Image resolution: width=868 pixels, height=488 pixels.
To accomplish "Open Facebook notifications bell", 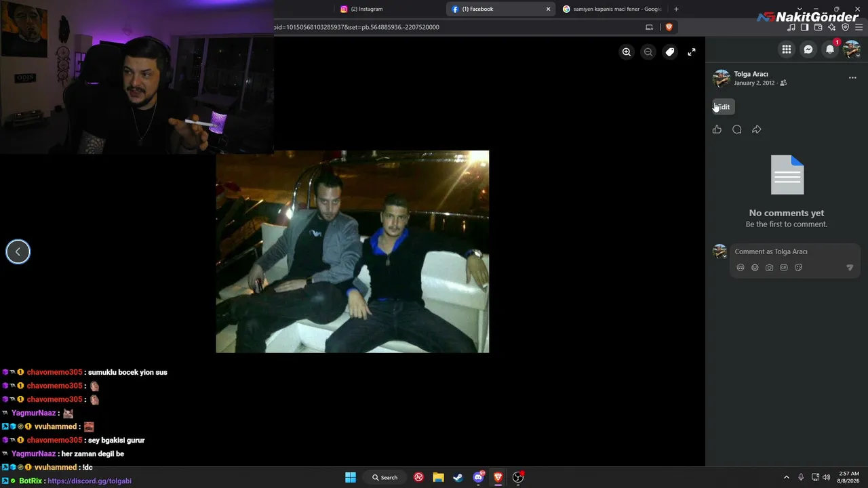I will click(830, 49).
